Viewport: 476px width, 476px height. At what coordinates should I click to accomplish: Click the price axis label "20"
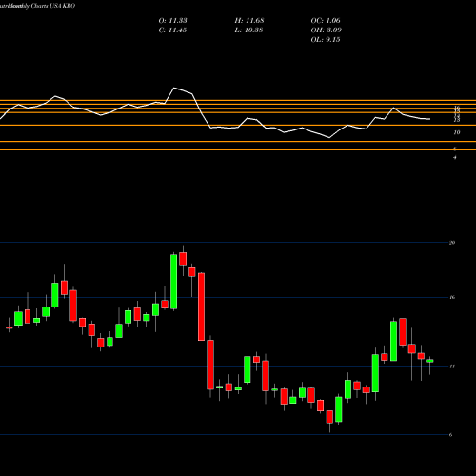click(452, 243)
